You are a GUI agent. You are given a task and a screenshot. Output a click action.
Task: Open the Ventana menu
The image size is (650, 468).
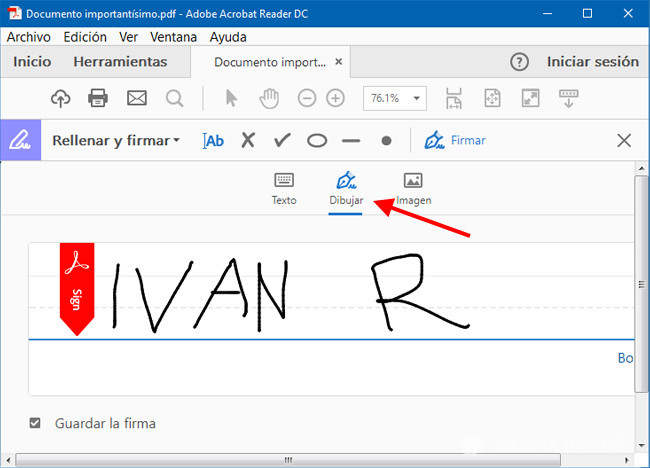[173, 37]
